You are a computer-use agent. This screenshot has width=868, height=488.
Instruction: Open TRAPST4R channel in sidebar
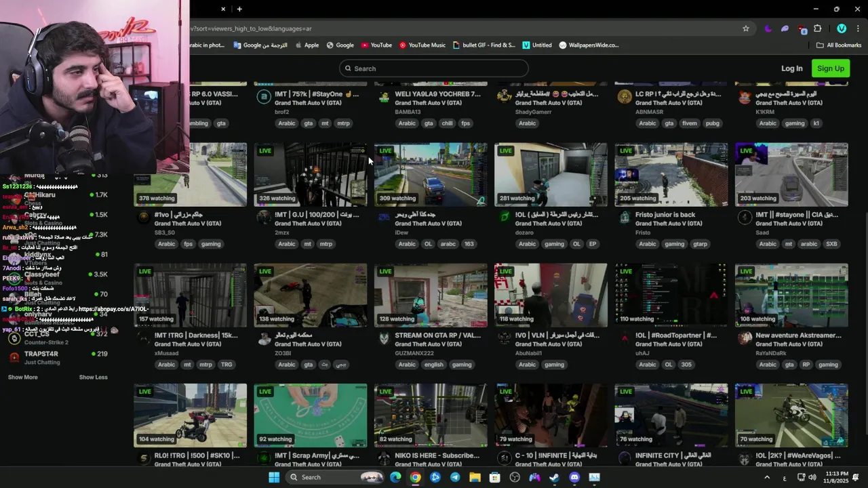[x=58, y=357]
